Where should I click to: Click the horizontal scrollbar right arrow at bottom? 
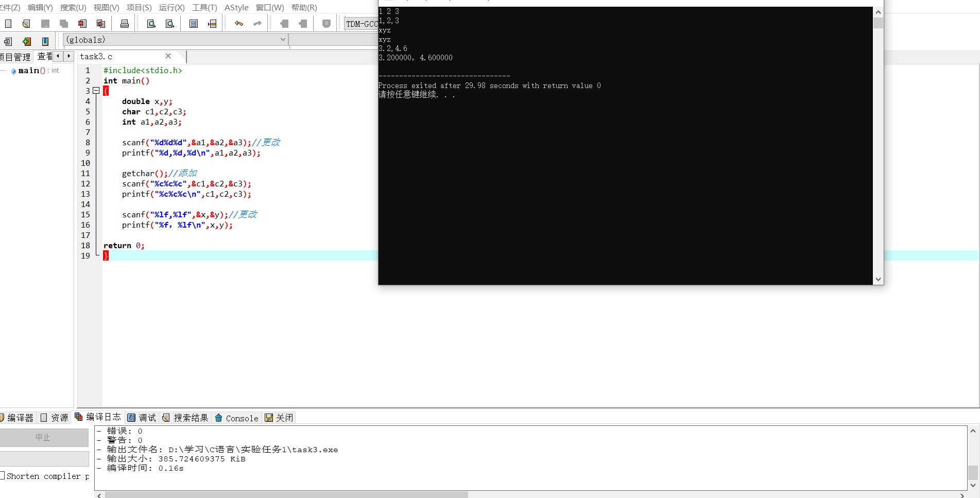[x=961, y=495]
